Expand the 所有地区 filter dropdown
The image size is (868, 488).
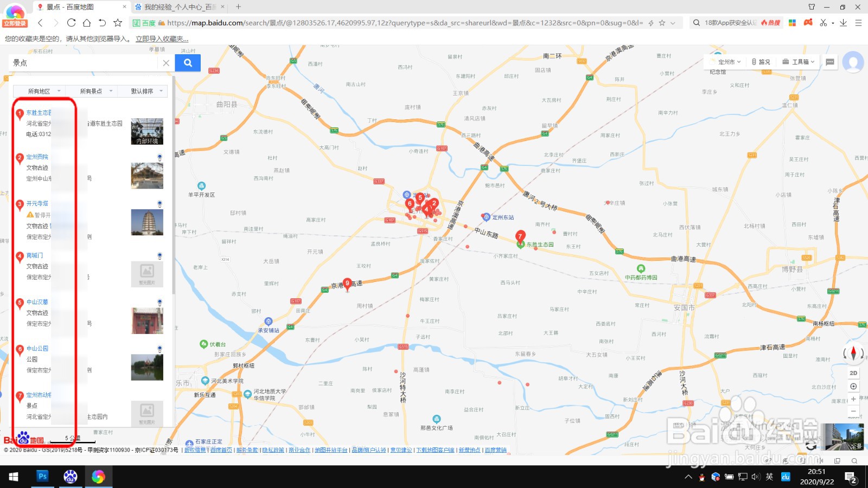coord(39,91)
